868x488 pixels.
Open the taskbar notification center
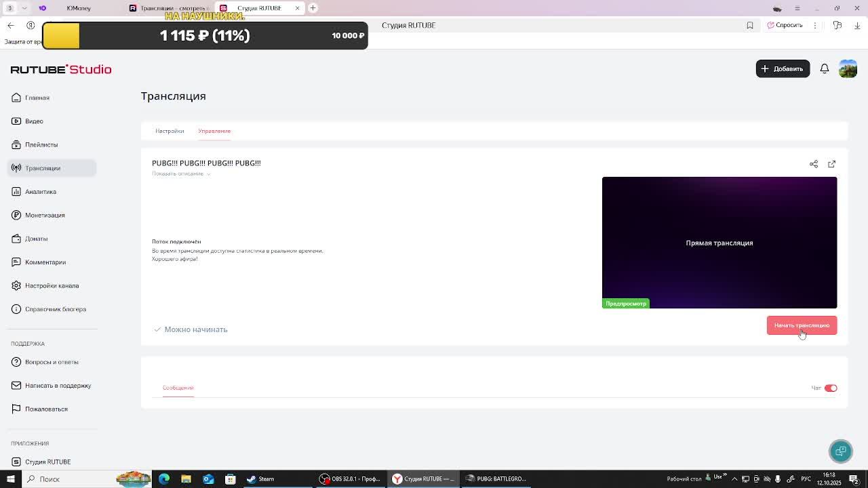(x=854, y=479)
